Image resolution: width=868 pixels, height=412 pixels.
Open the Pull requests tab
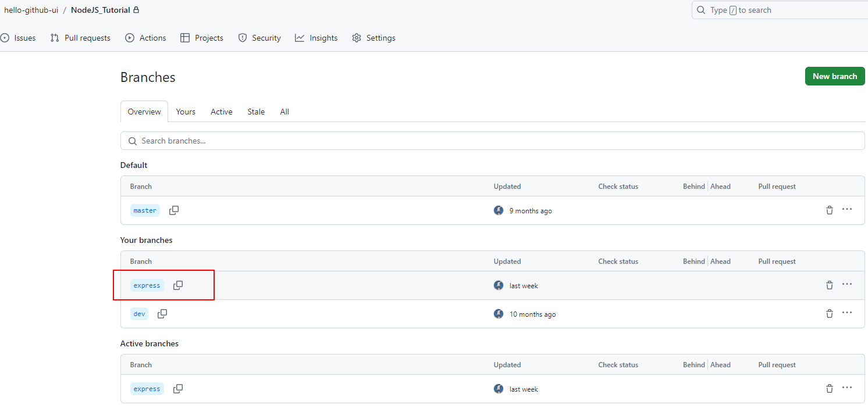coord(80,38)
